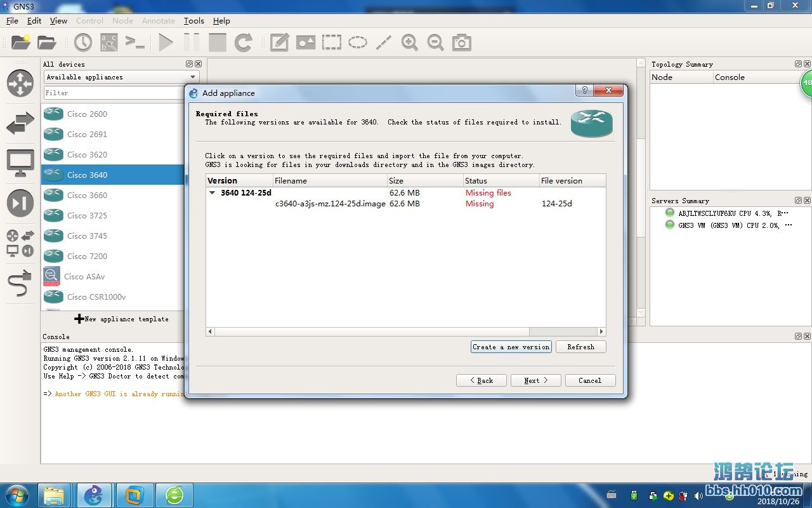Screen dimensions: 812x508
Task: Select Cisco ASAv in device list
Action: click(113, 277)
